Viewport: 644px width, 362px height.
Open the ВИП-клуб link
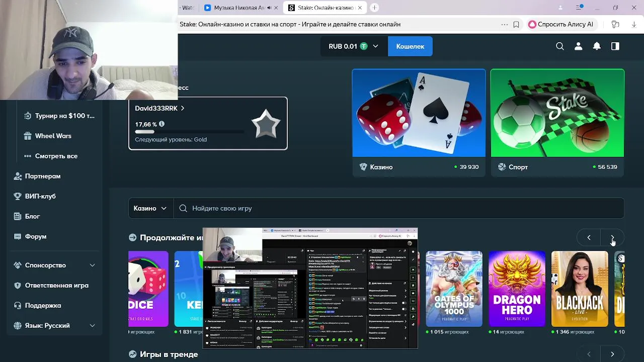40,196
